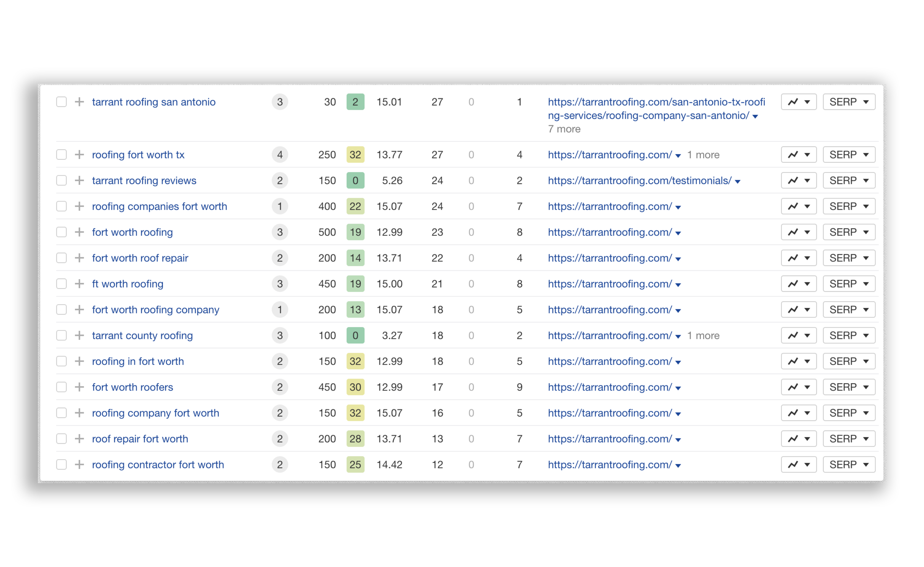
Task: Open trend chart for fort worth roofing company
Action: (x=799, y=310)
